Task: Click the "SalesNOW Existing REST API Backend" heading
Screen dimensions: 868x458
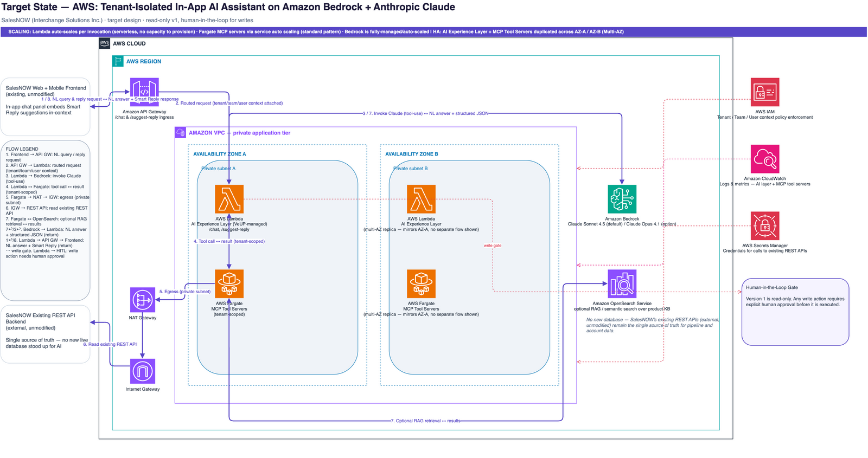Action: tap(41, 318)
